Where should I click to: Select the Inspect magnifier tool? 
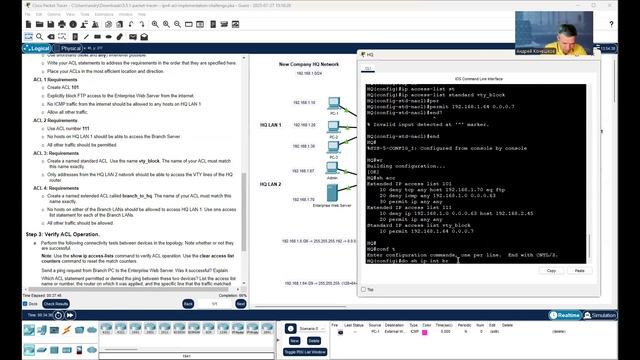(39, 37)
